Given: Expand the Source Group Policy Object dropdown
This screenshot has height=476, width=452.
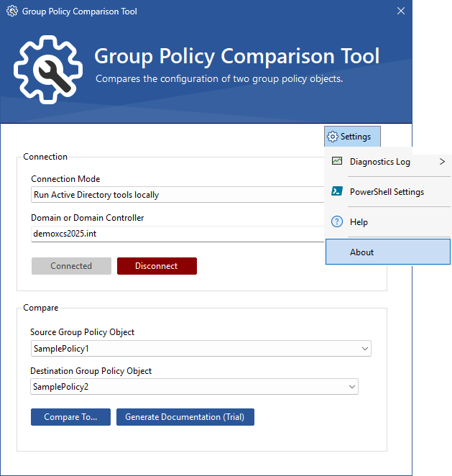Looking at the screenshot, I should pos(365,349).
